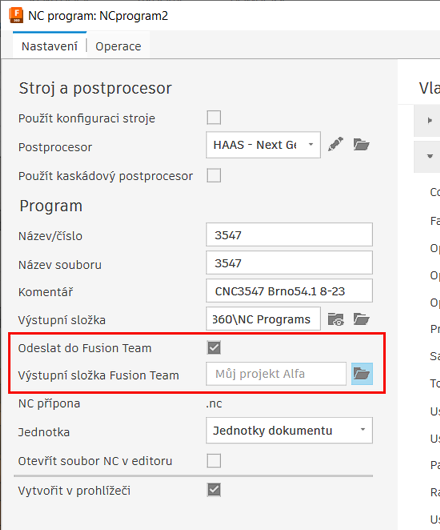Uncheck Odeslat do Fusion Team checkbox
This screenshot has height=530, width=440.
[x=214, y=348]
